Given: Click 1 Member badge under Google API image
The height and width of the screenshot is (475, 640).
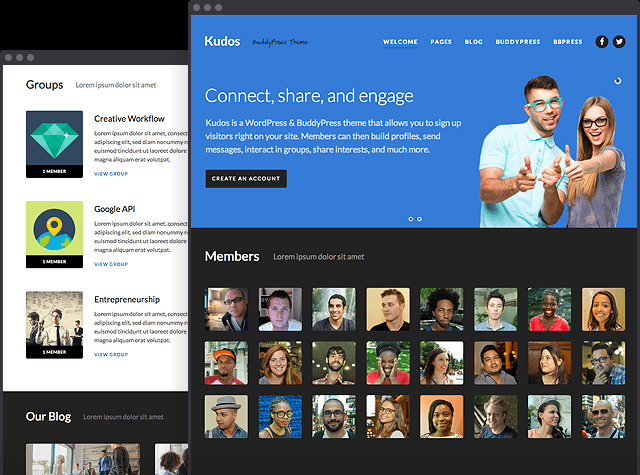Looking at the screenshot, I should coord(54,262).
